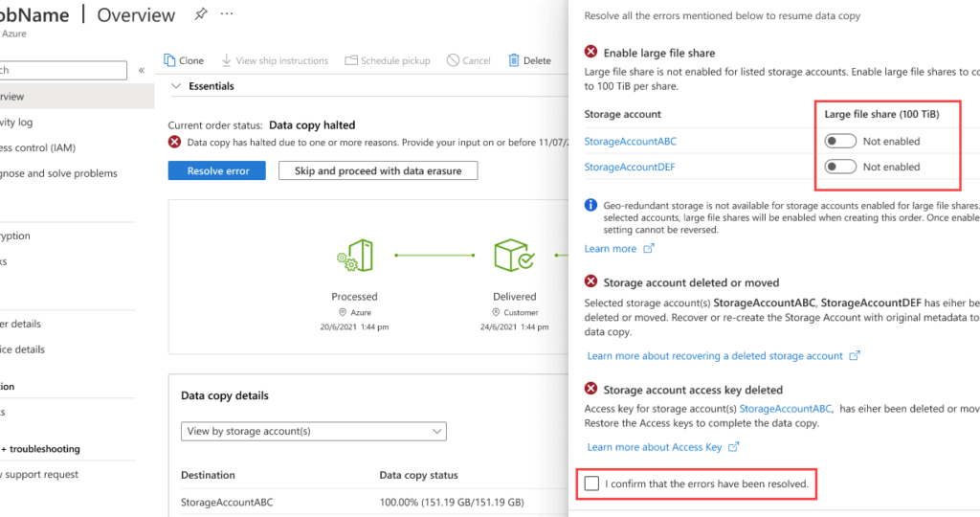The image size is (980, 517).
Task: Click the red error icon beside Data copy has halted
Action: (x=174, y=142)
